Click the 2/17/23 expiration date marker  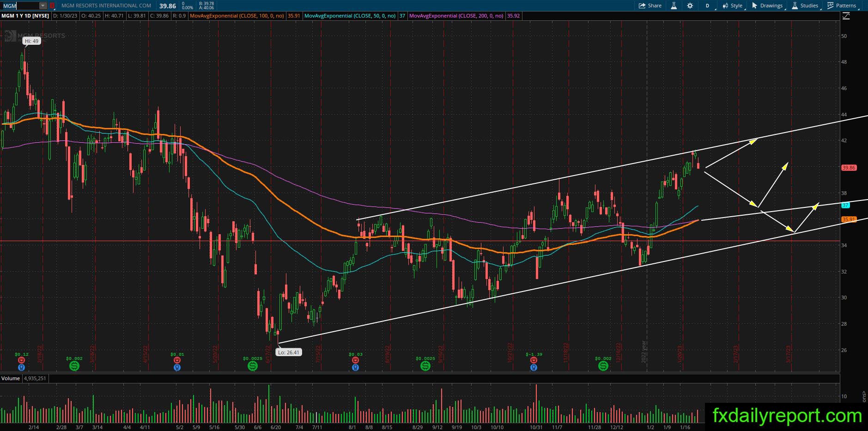(x=737, y=354)
